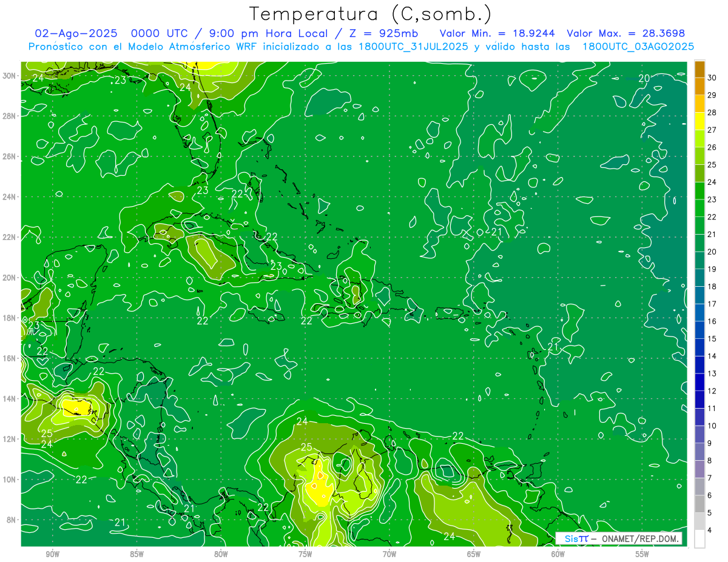Click the dark orange swatch above legend value 30
728x562 pixels.
tap(700, 69)
